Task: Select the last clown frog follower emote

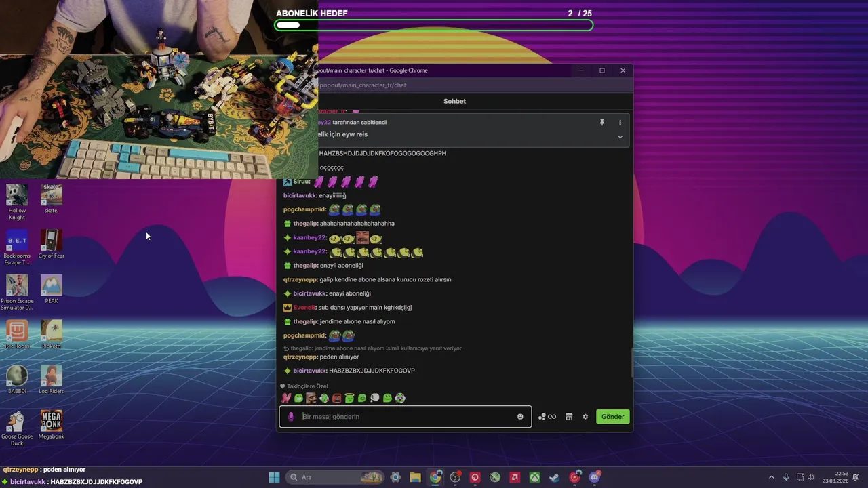Action: click(x=400, y=398)
